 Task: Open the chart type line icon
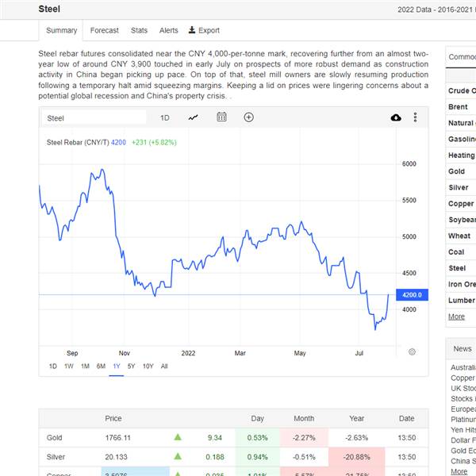pos(193,117)
